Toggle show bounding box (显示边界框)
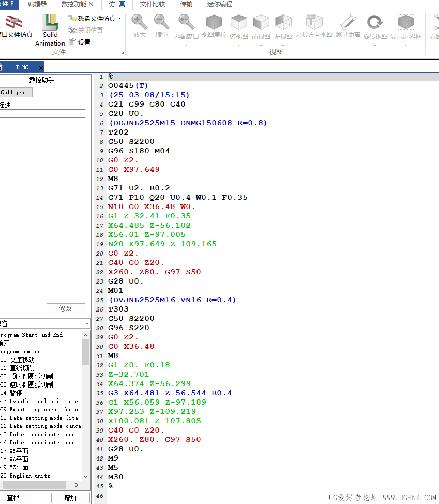Screen dimensions: 439x504 (x=405, y=26)
